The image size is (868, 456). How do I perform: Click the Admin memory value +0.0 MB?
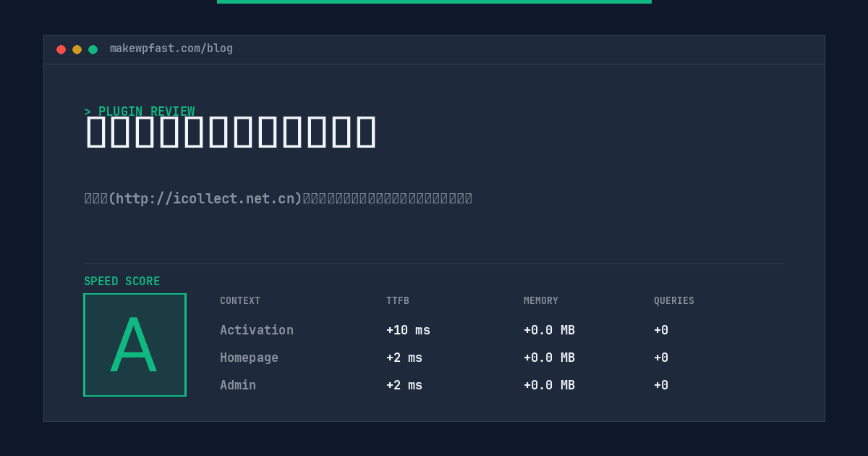[x=549, y=385]
